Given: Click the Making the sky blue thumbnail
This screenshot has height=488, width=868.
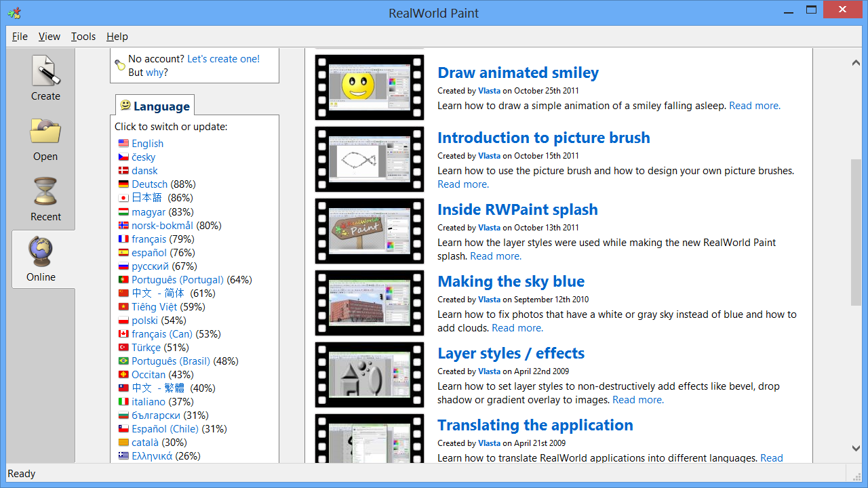Looking at the screenshot, I should [x=370, y=303].
